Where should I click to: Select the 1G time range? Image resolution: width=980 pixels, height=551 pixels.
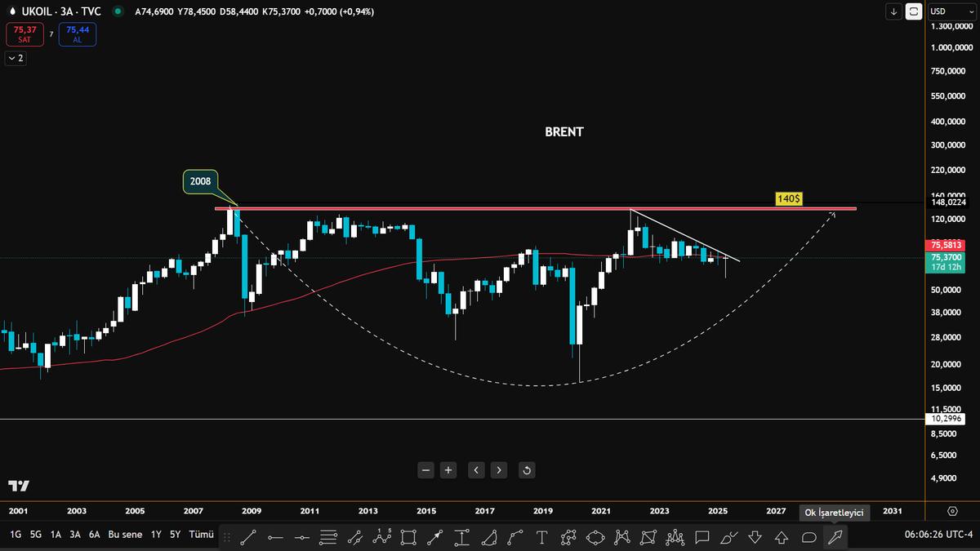(16, 535)
